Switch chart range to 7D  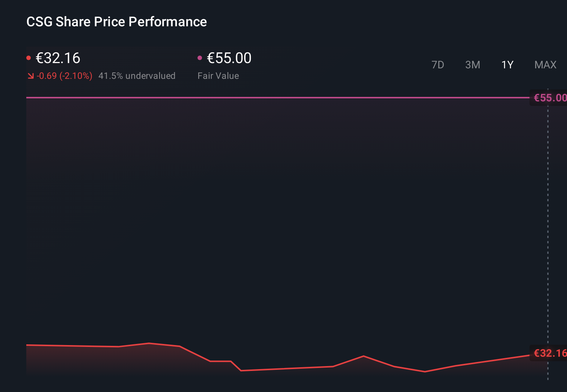(437, 65)
